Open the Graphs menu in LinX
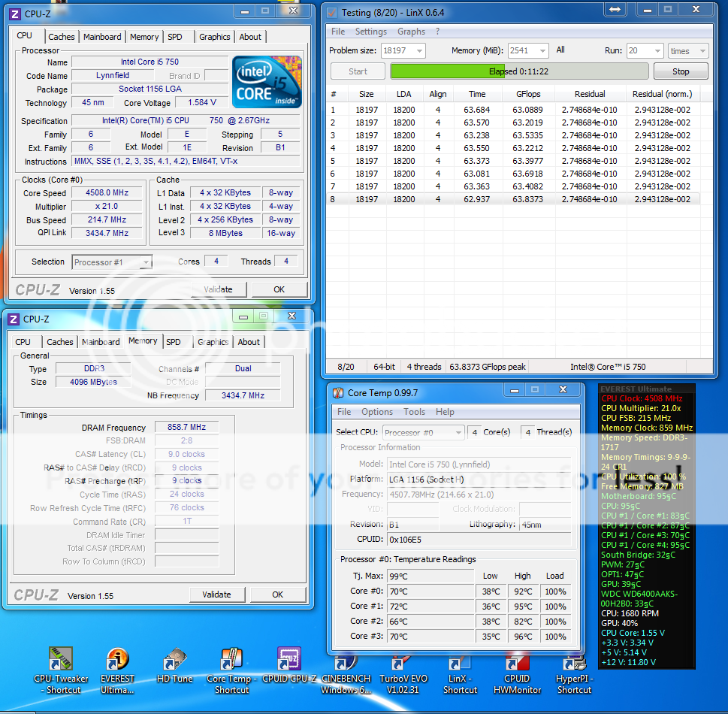The width and height of the screenshot is (728, 714). (411, 32)
